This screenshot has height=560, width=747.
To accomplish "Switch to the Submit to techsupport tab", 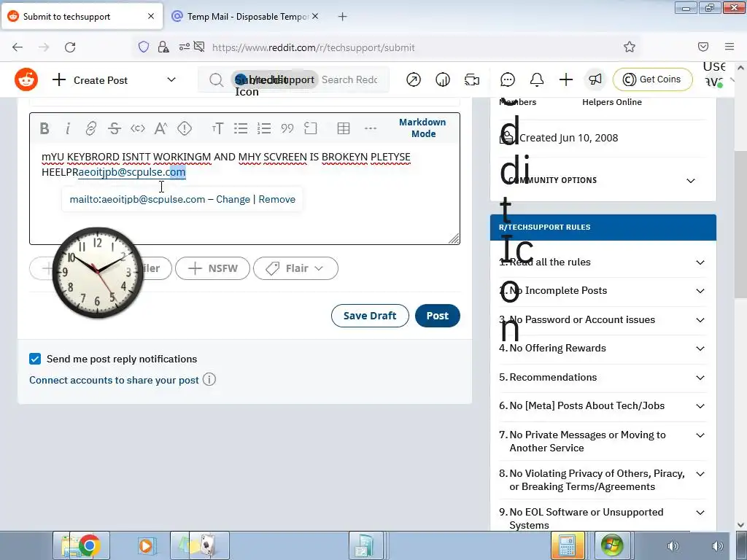I will pyautogui.click(x=82, y=16).
